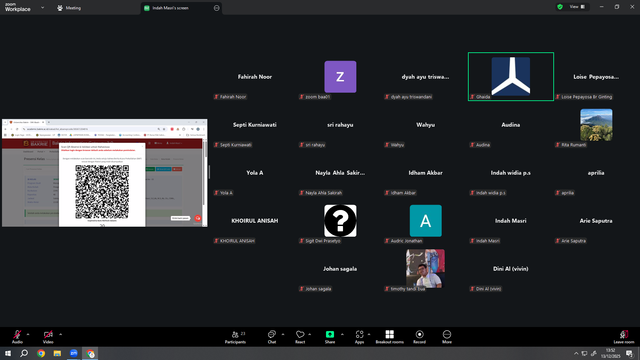Screen dimensions: 640x360
Task: Click Sigit Dwi Prasetyo's question mark avatar
Action: [340, 221]
